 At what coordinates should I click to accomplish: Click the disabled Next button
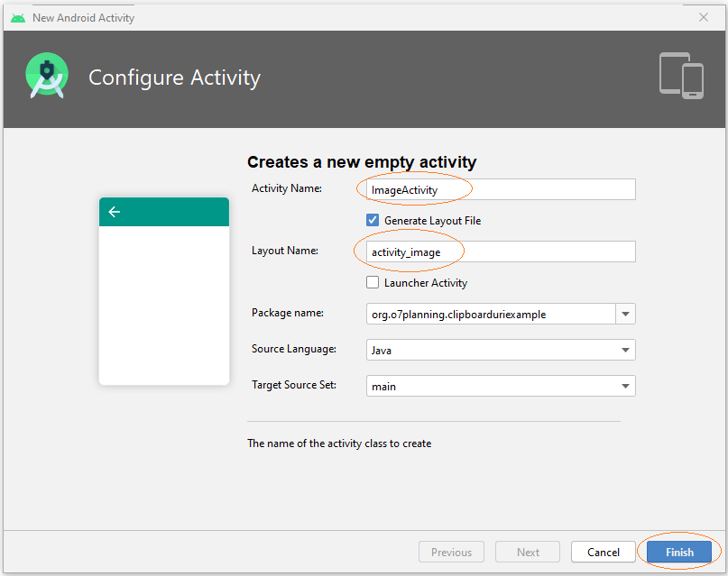(528, 552)
